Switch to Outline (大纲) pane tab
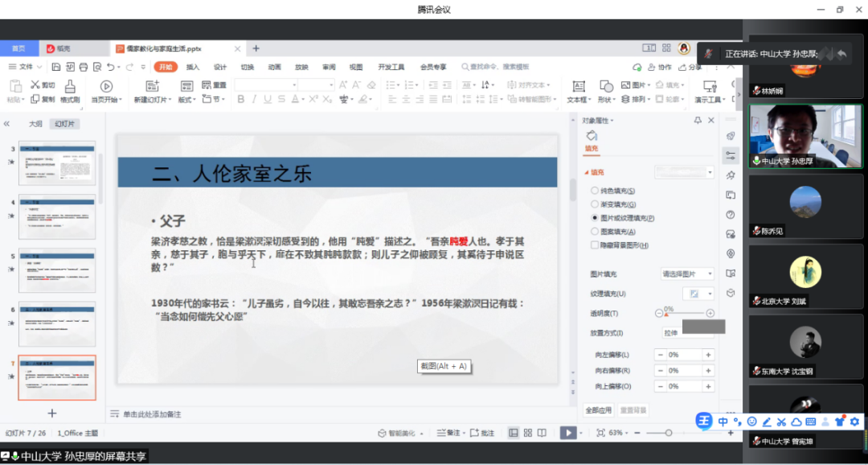Image resolution: width=868 pixels, height=465 pixels. pyautogui.click(x=35, y=124)
